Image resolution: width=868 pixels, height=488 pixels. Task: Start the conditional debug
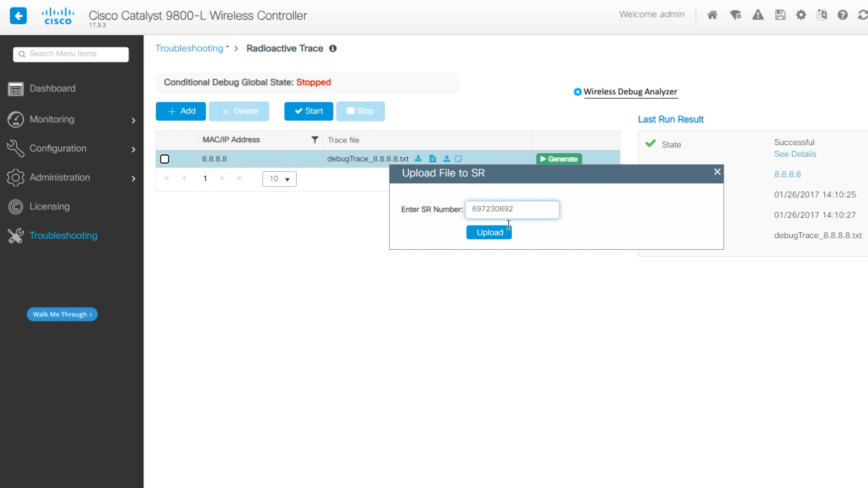308,111
